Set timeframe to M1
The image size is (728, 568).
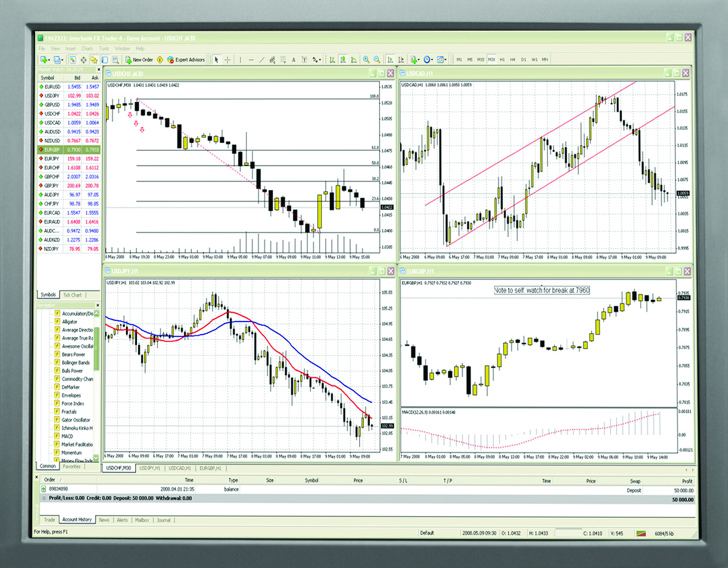(459, 60)
